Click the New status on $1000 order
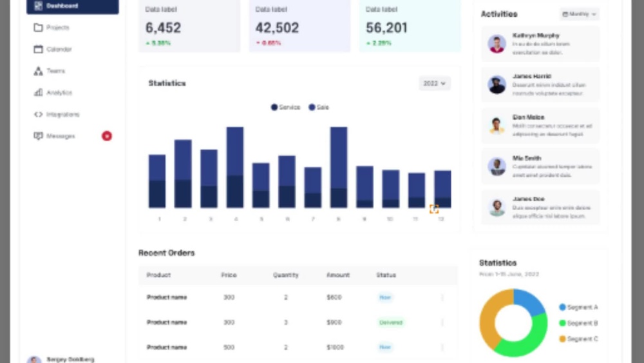 [x=385, y=348]
